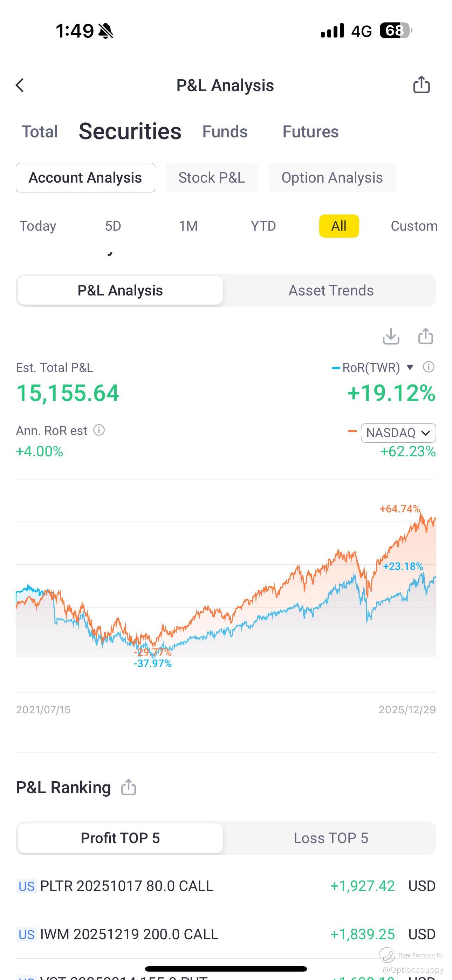Share the P&L chart
452x980 pixels.
pos(425,336)
